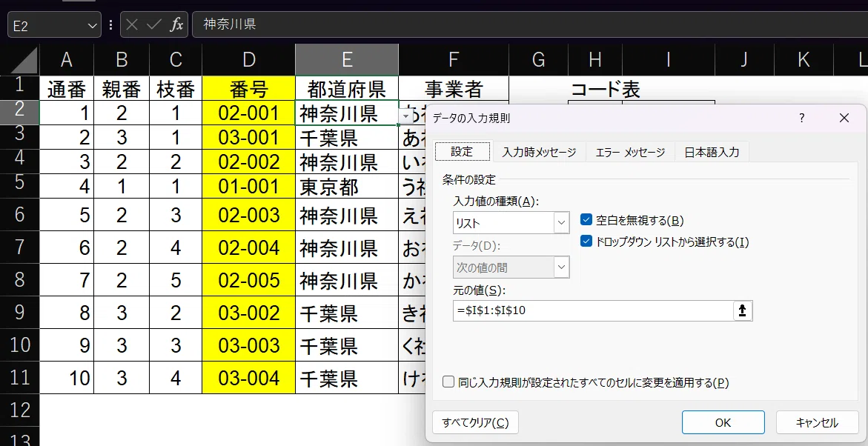Toggle 空白を無視する checkbox
The width and height of the screenshot is (868, 446).
pos(586,220)
